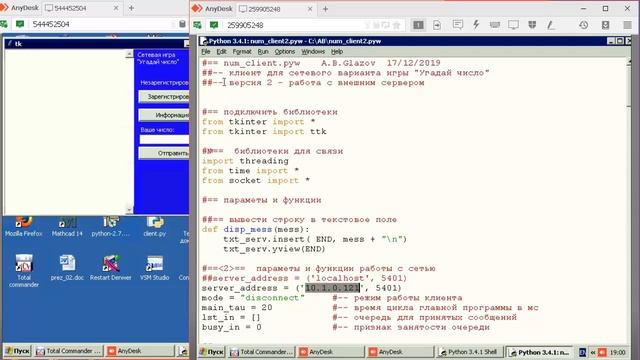Select prez_02.doc desktop file icon
The image size is (640, 360).
[67, 268]
